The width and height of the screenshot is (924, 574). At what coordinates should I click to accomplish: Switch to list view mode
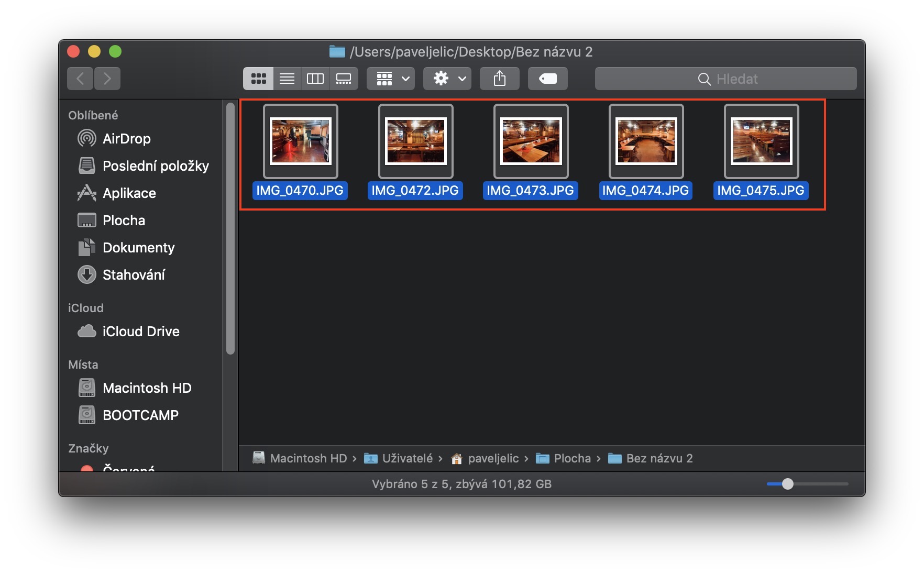(x=287, y=79)
